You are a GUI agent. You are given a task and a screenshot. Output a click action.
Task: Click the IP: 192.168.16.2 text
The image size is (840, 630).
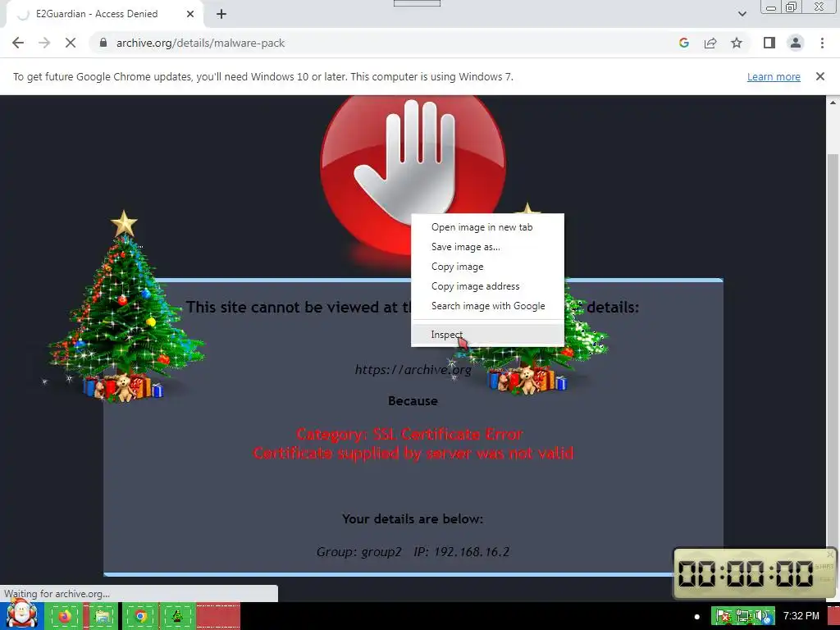click(461, 552)
